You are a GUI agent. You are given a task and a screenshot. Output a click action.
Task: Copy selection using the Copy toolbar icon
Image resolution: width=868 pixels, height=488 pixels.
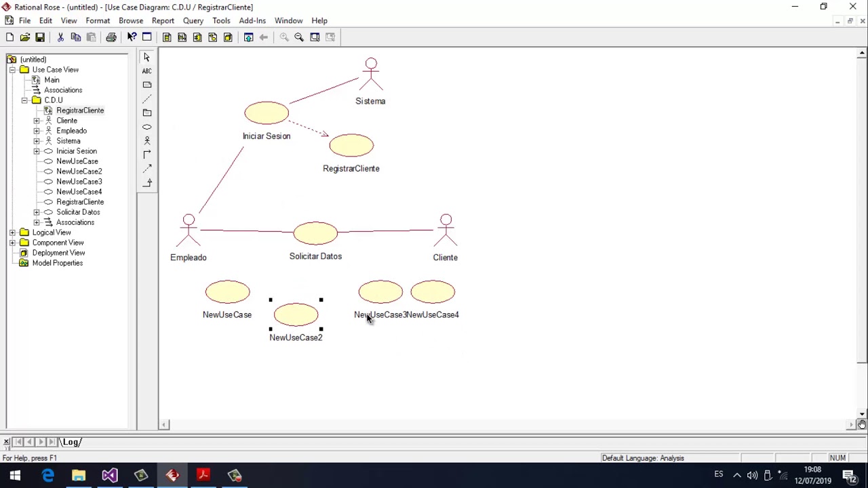[x=76, y=37]
